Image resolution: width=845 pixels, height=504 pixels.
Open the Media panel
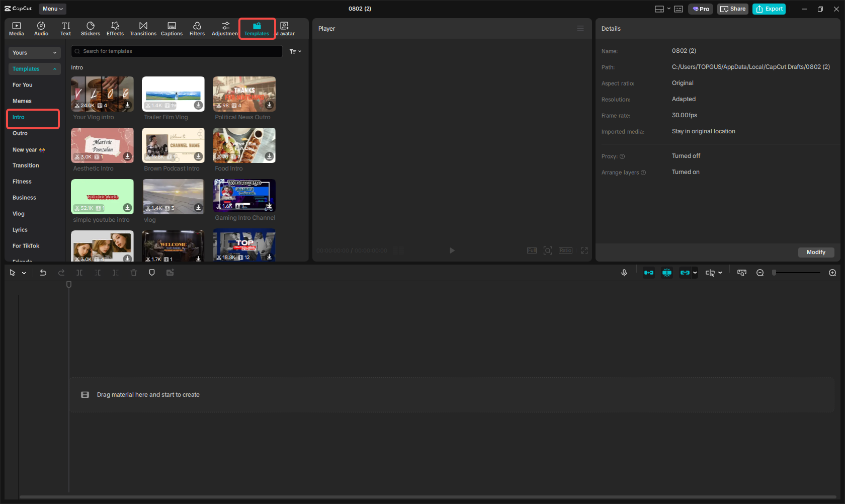[17, 28]
